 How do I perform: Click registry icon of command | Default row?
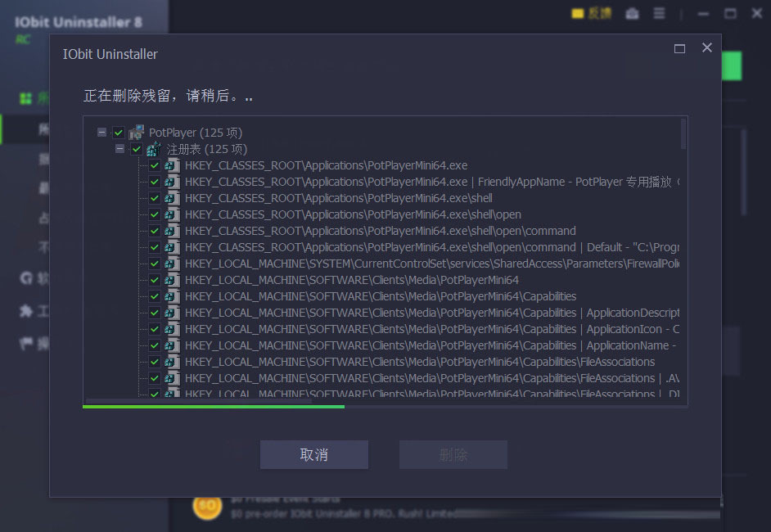pyautogui.click(x=172, y=247)
